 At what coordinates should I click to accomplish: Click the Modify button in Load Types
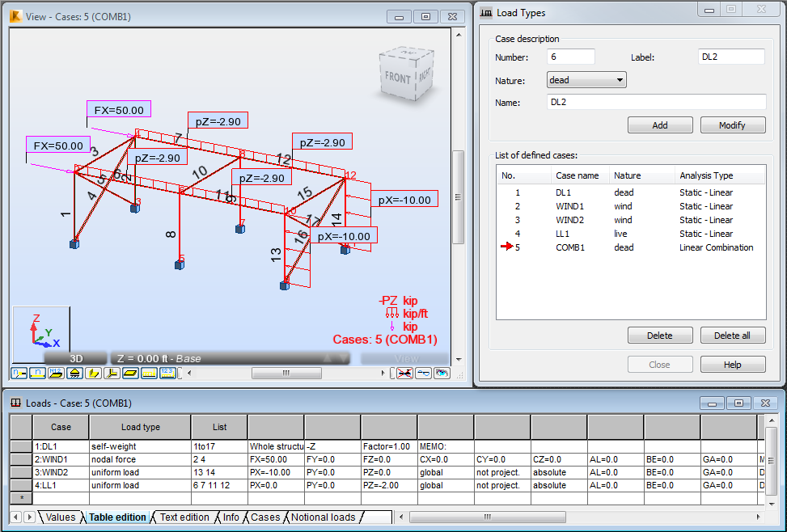[x=732, y=125]
